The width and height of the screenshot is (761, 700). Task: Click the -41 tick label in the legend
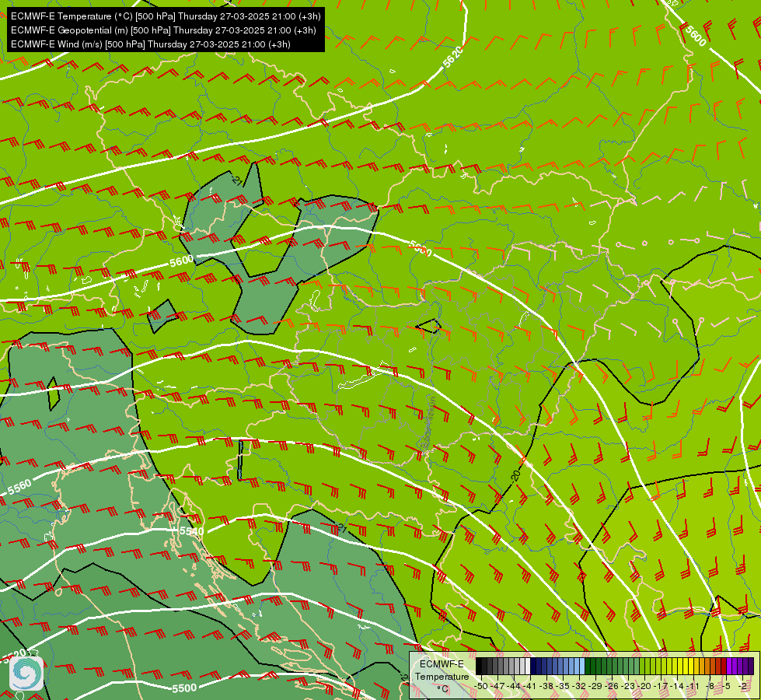(x=529, y=686)
